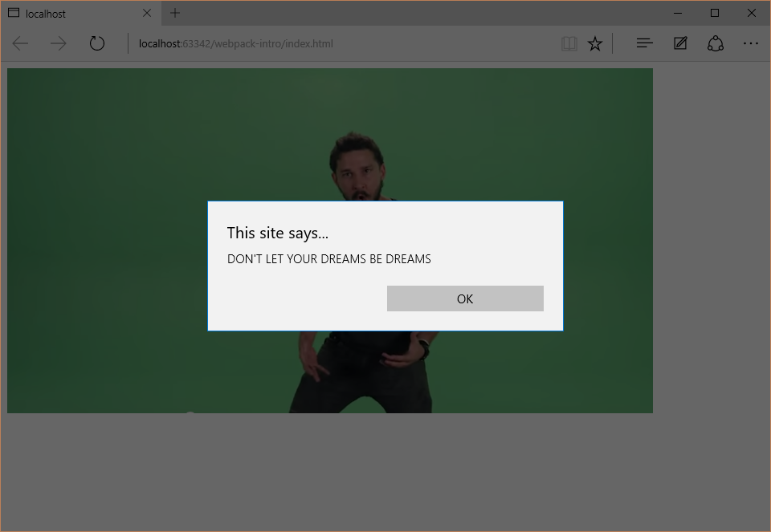Image resolution: width=771 pixels, height=532 pixels.
Task: Refresh the current page
Action: click(97, 43)
